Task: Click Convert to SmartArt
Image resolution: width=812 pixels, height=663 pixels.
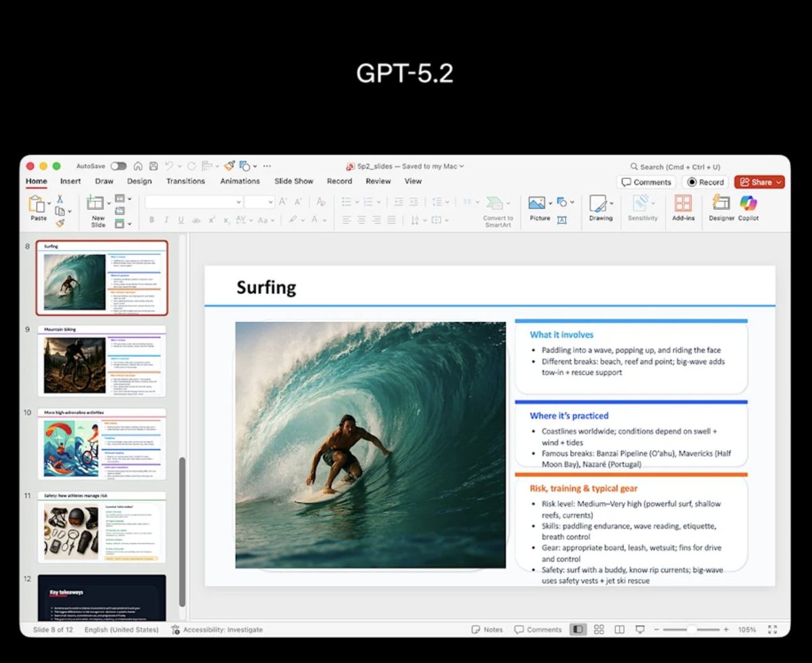Action: coord(498,212)
